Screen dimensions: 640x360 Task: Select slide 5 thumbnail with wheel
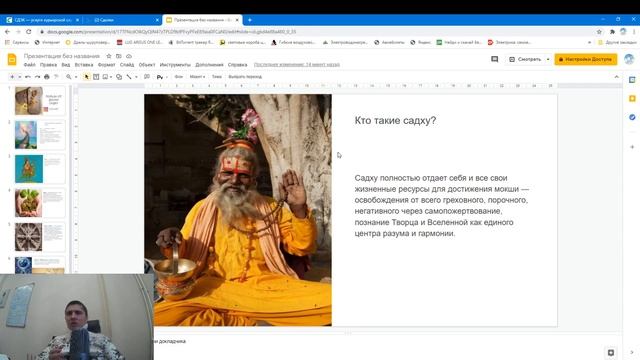tap(40, 237)
